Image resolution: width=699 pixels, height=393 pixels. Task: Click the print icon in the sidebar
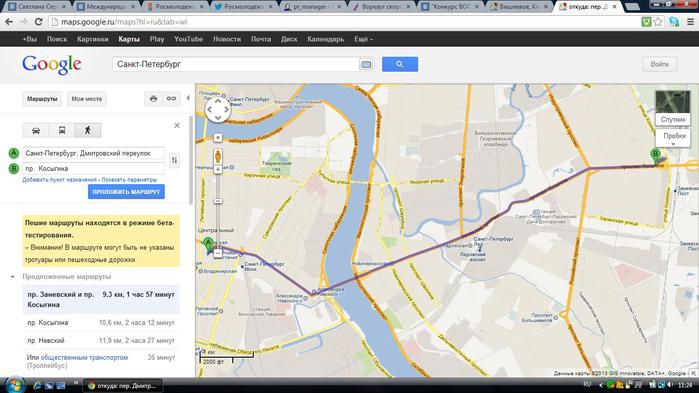153,98
